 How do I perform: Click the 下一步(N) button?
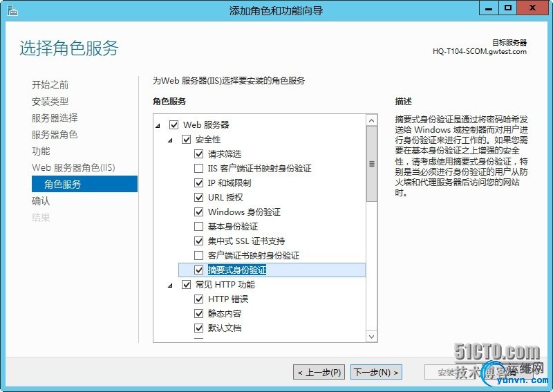coord(376,372)
